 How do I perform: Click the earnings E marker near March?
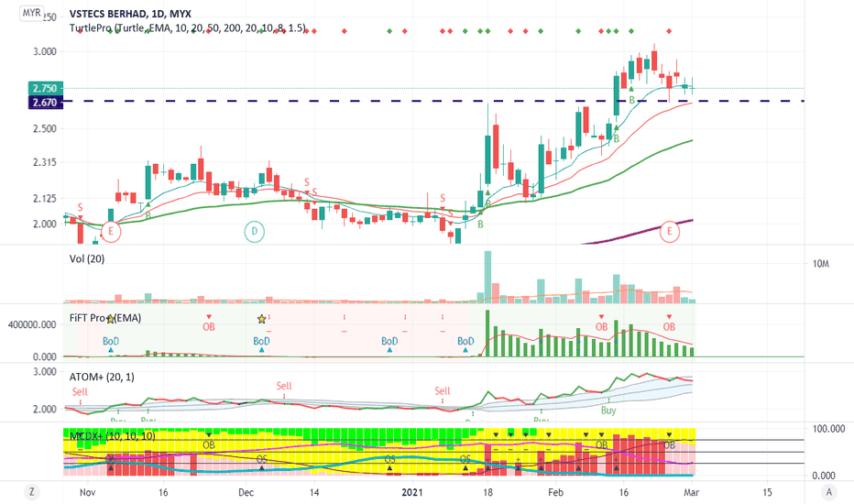(x=670, y=232)
